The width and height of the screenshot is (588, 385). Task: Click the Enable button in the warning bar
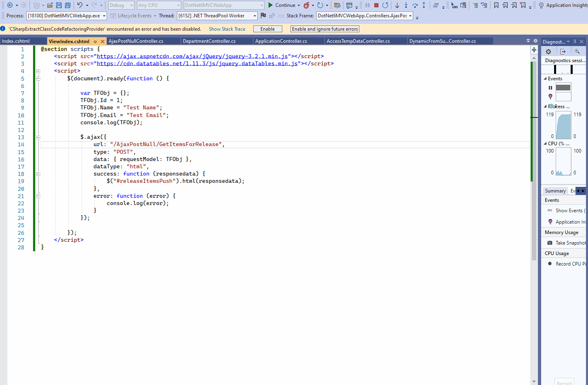click(267, 29)
